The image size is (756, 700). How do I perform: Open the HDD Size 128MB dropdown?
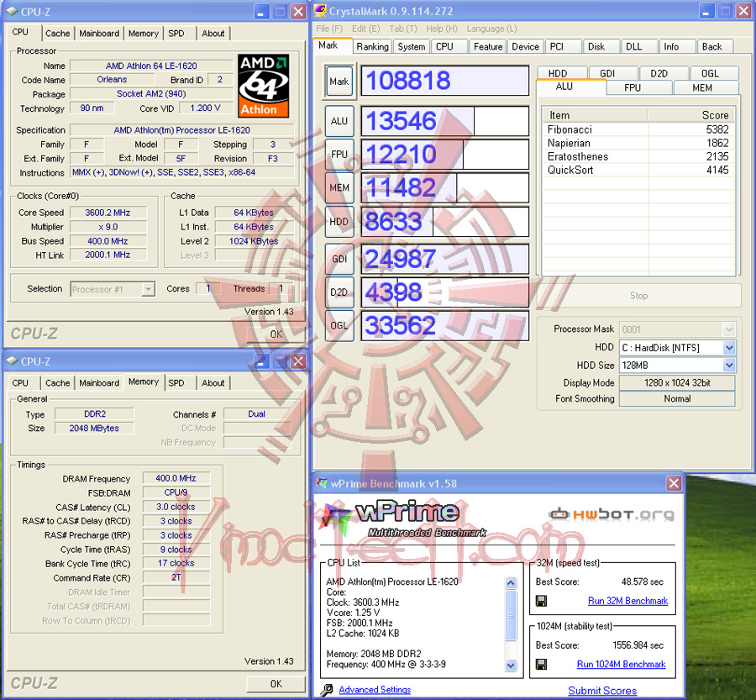(729, 366)
